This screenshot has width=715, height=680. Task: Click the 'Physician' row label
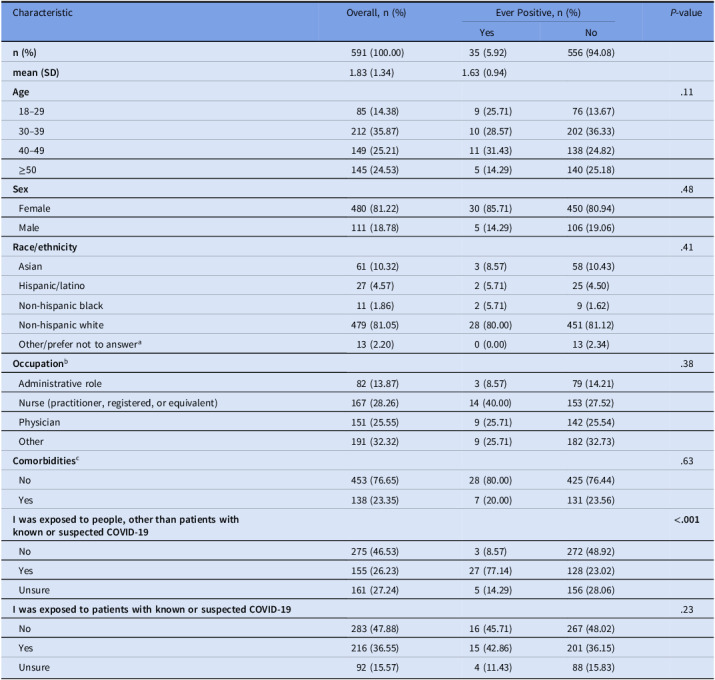point(39,422)
